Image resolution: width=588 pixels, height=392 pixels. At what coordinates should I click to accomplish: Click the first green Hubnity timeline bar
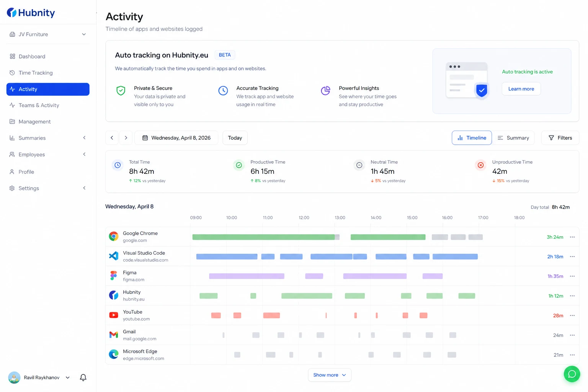pyautogui.click(x=209, y=296)
